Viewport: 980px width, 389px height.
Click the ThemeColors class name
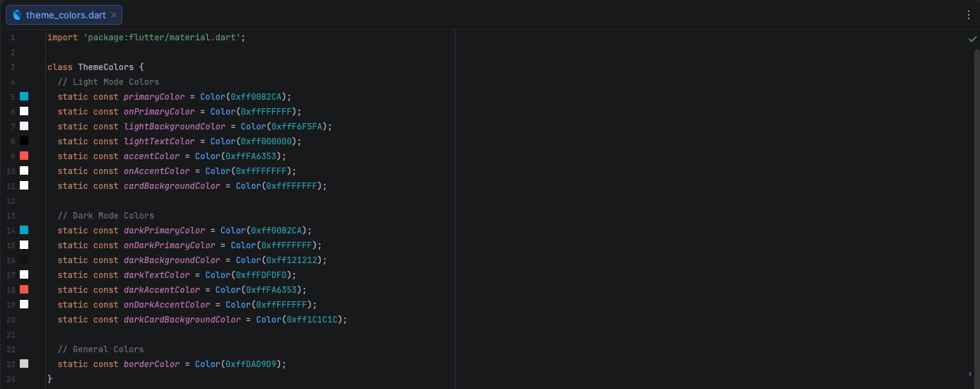[x=106, y=67]
